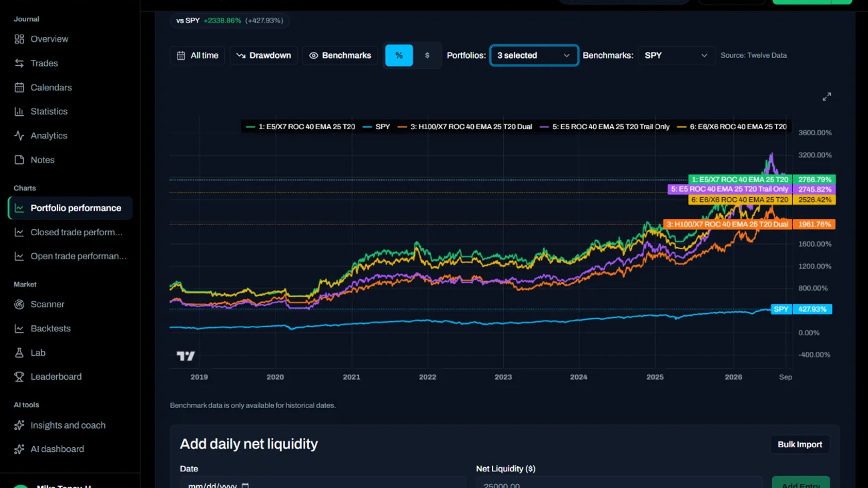Open Closed trade performance page
The height and width of the screenshot is (488, 868).
pyautogui.click(x=70, y=232)
